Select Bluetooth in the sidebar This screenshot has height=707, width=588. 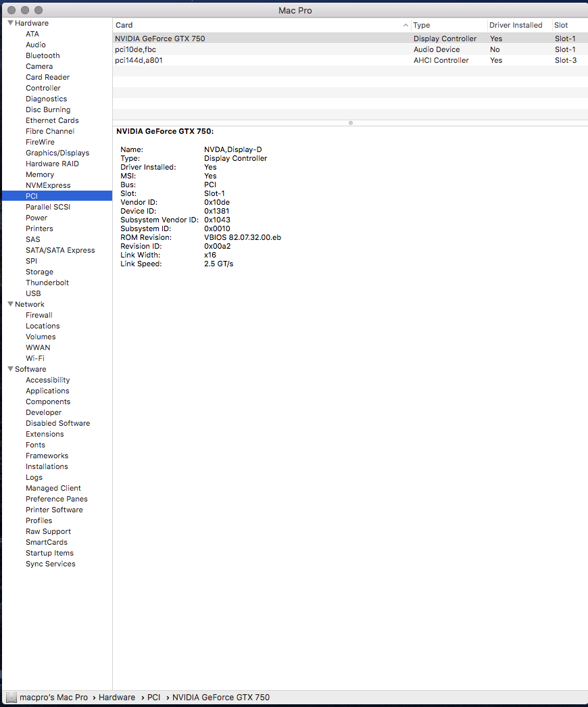(x=43, y=55)
